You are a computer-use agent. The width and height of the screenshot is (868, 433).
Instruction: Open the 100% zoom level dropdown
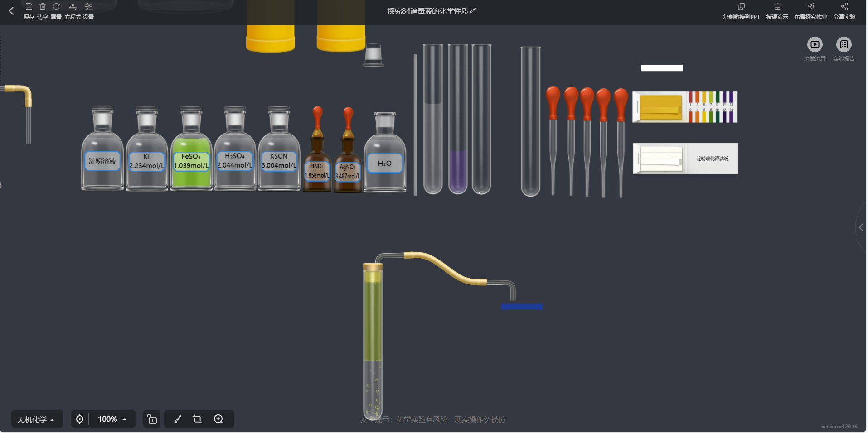tap(112, 419)
